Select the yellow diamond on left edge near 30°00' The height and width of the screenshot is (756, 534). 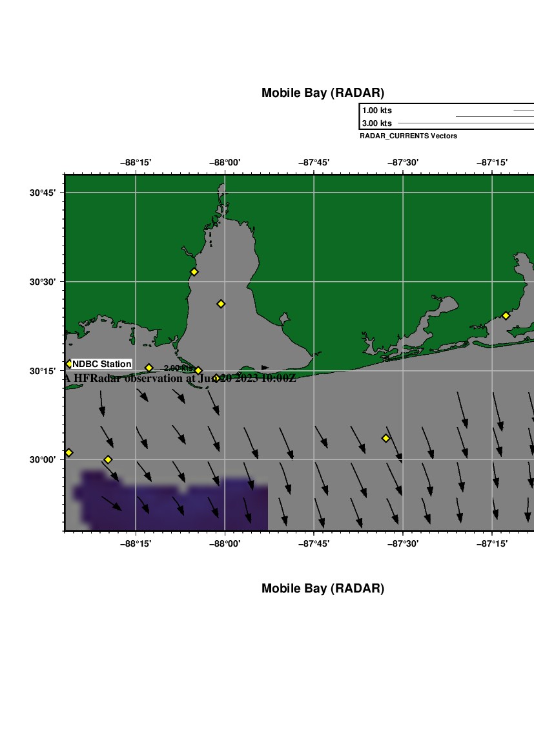tap(69, 452)
